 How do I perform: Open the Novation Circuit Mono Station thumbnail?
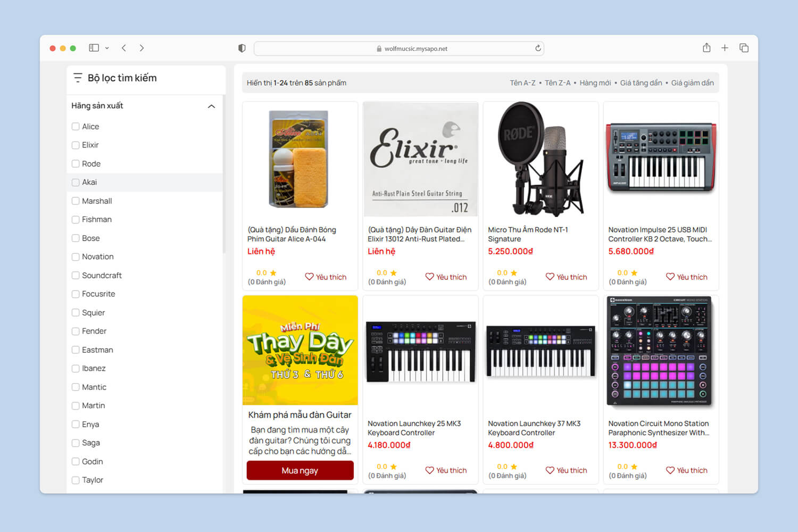point(659,351)
